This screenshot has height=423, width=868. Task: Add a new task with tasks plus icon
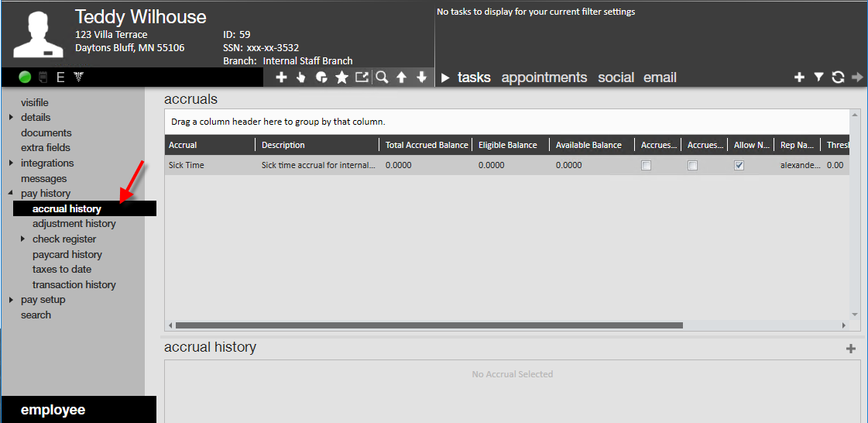coord(799,77)
